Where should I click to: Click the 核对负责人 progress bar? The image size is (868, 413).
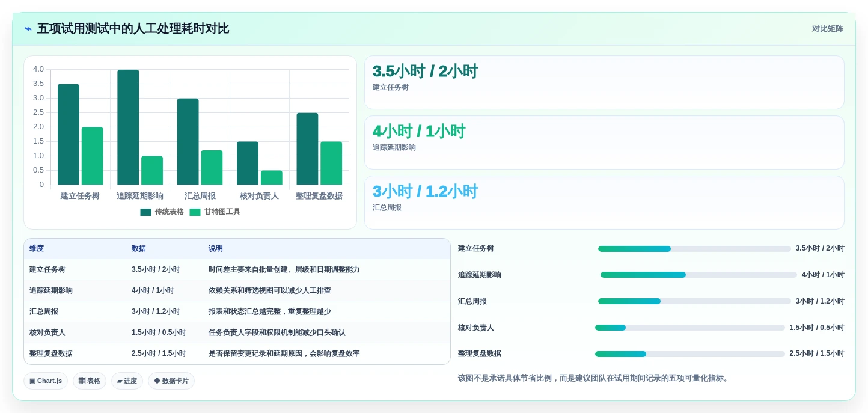coord(690,328)
